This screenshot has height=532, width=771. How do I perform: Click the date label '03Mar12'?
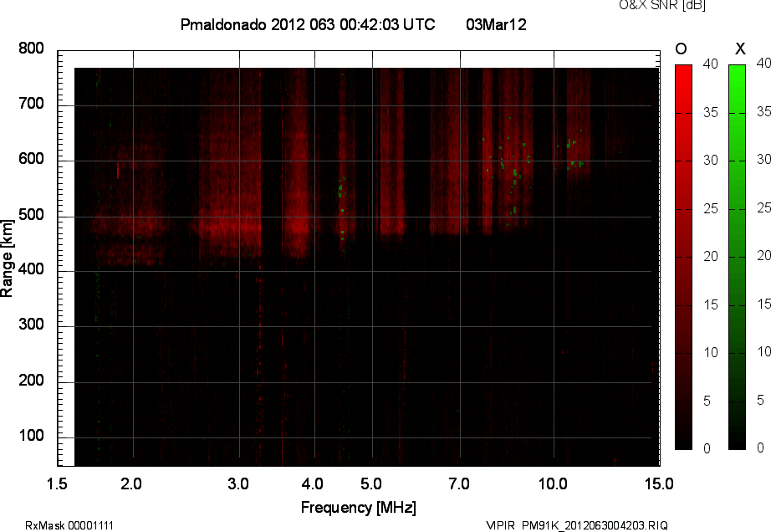point(496,24)
